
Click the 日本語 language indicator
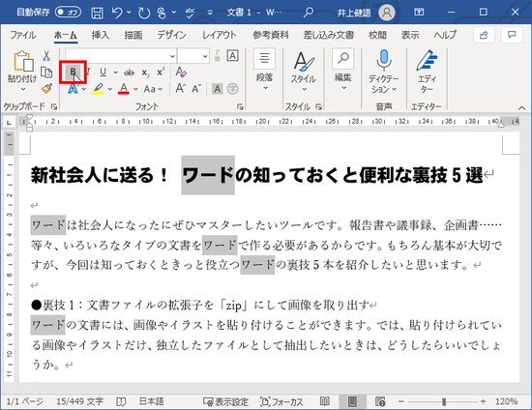pos(151,402)
